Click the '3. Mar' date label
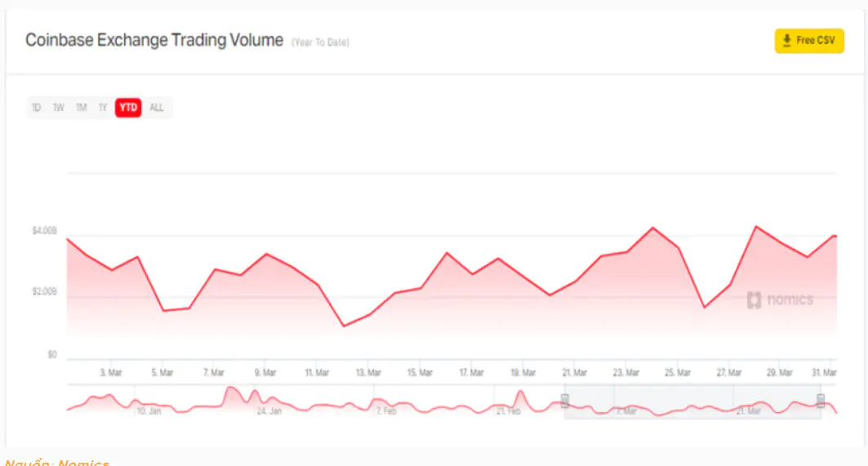868x466 pixels. tap(111, 372)
